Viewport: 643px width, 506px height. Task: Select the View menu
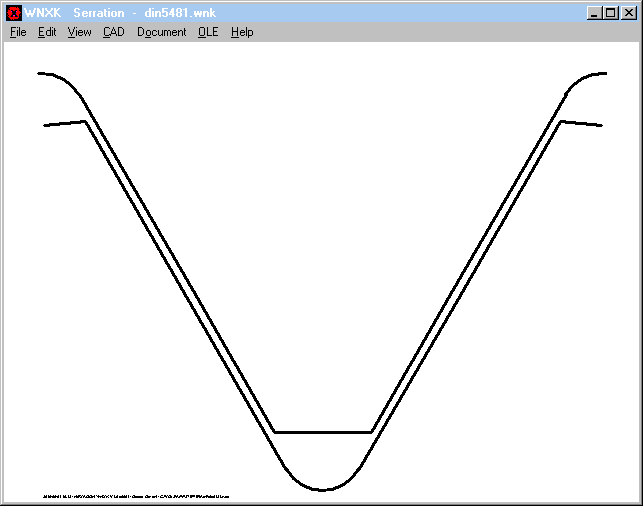79,32
